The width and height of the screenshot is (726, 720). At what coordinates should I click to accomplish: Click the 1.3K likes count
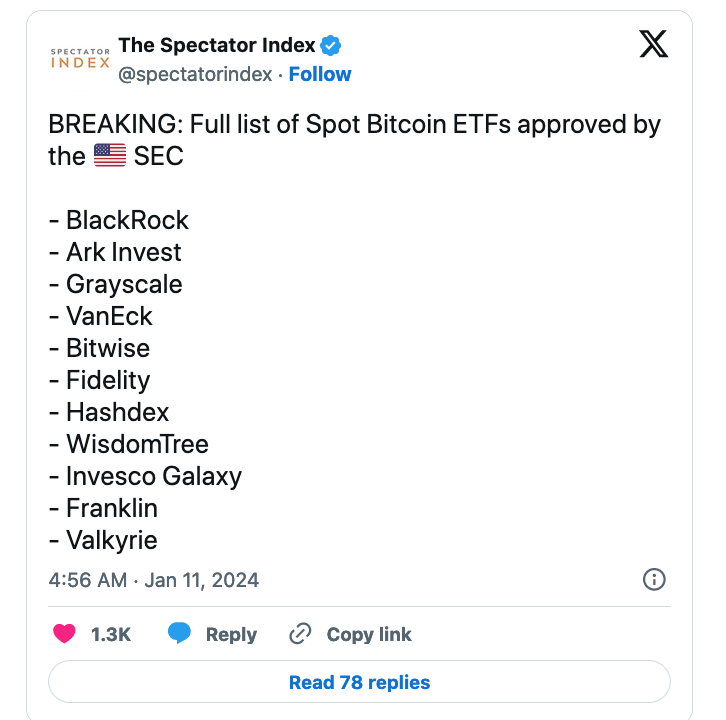[110, 634]
